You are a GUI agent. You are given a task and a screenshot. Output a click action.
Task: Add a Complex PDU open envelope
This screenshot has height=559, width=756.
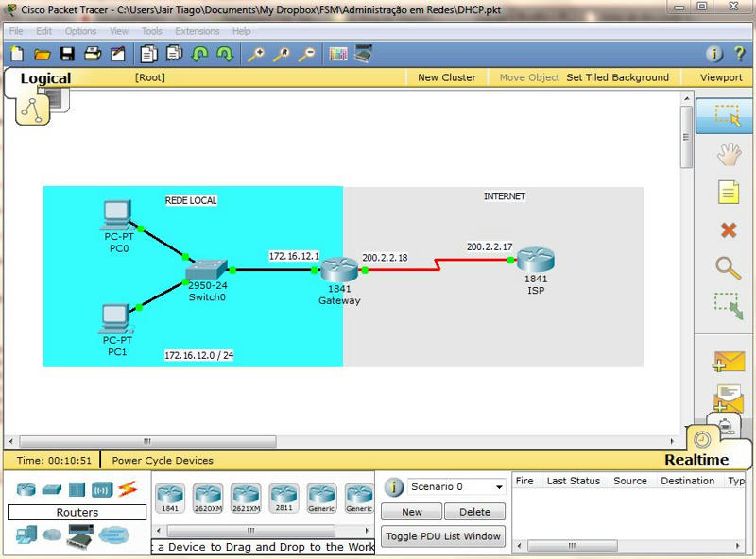click(729, 398)
